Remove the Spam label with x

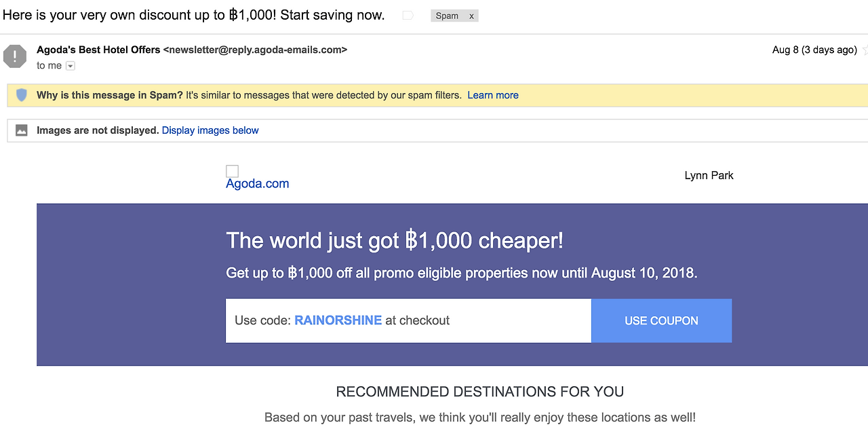tap(471, 16)
